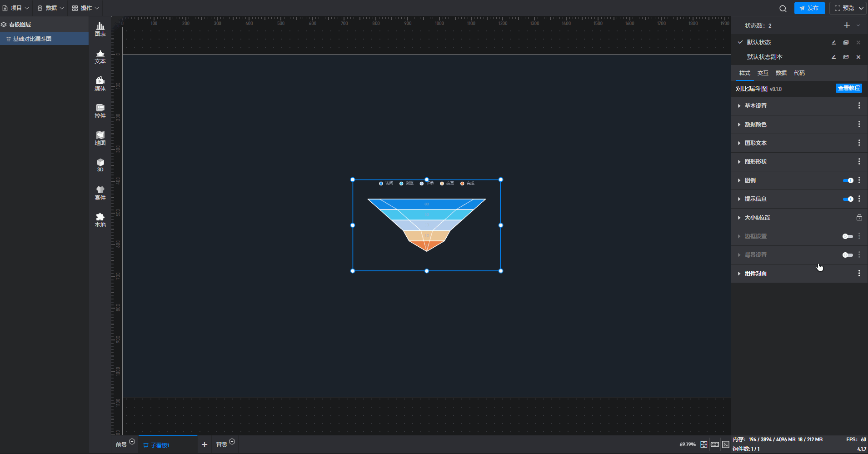Toggle the 图例 legend switch
This screenshot has height=454, width=868.
[848, 180]
